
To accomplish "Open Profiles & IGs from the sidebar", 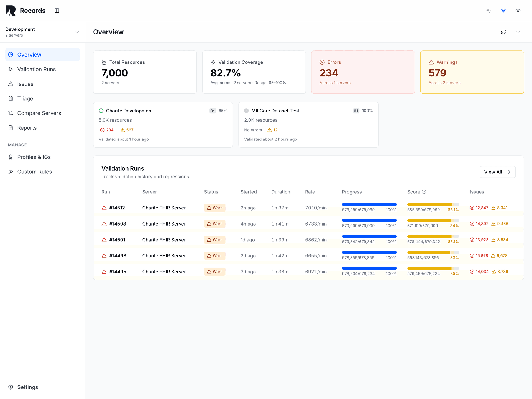I will pos(34,157).
